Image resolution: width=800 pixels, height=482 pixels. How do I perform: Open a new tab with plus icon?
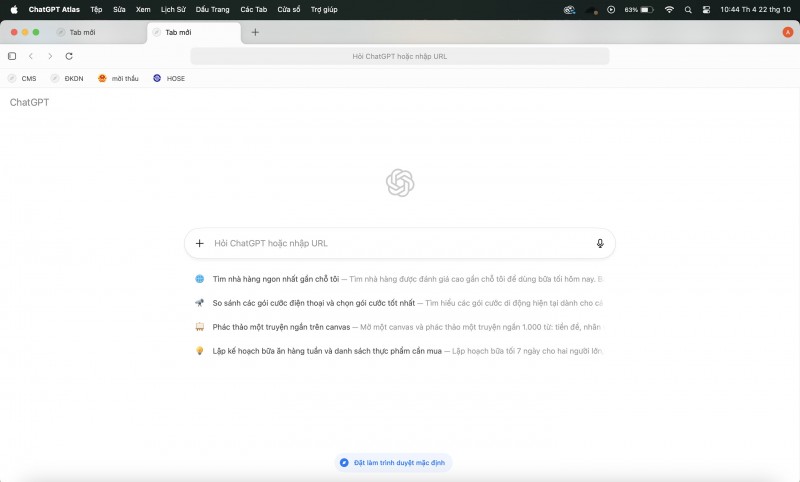[x=255, y=32]
